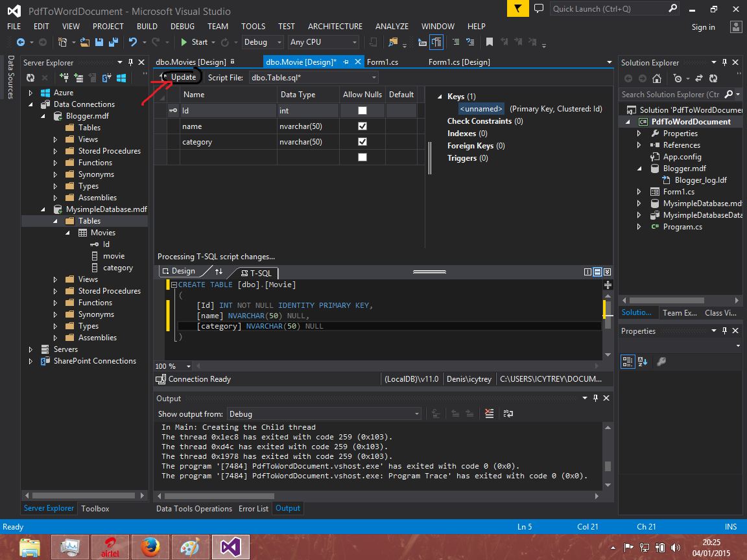Click the Windows Azure icon in Server Explorer toolbar
This screenshot has width=747, height=560.
(x=121, y=78)
